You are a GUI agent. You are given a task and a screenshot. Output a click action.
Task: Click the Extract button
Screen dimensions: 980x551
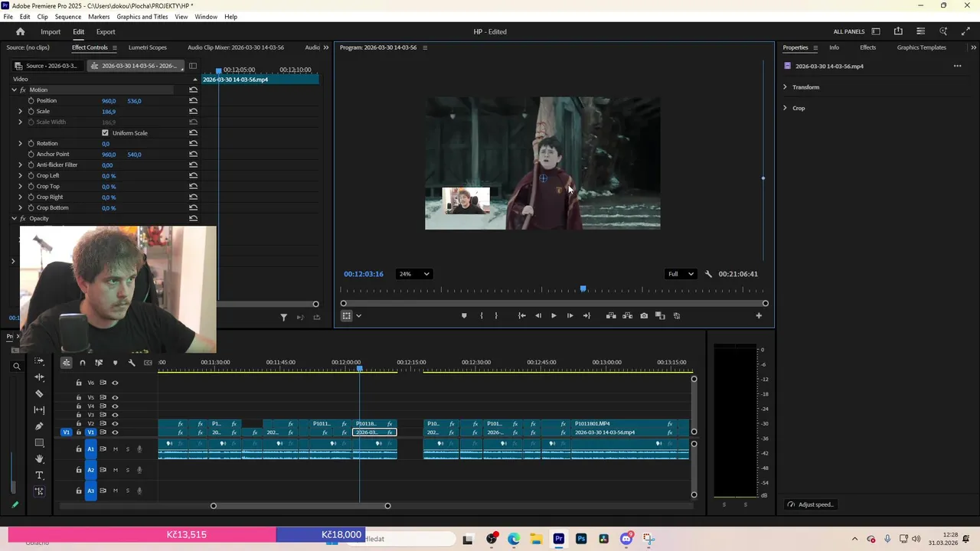point(627,315)
